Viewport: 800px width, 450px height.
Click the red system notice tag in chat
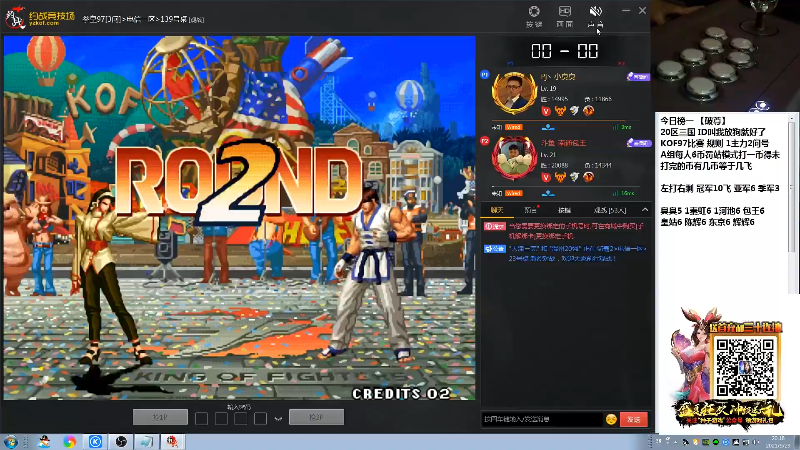pyautogui.click(x=494, y=226)
